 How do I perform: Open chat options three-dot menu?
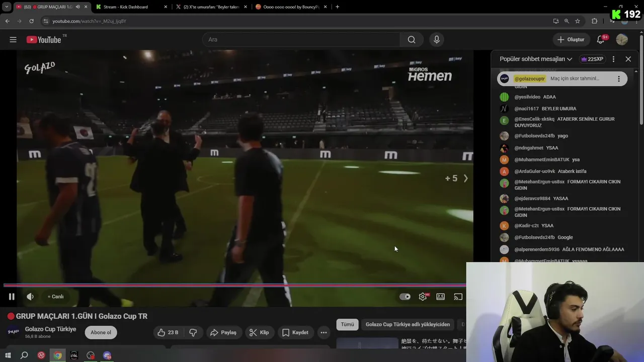pos(613,59)
